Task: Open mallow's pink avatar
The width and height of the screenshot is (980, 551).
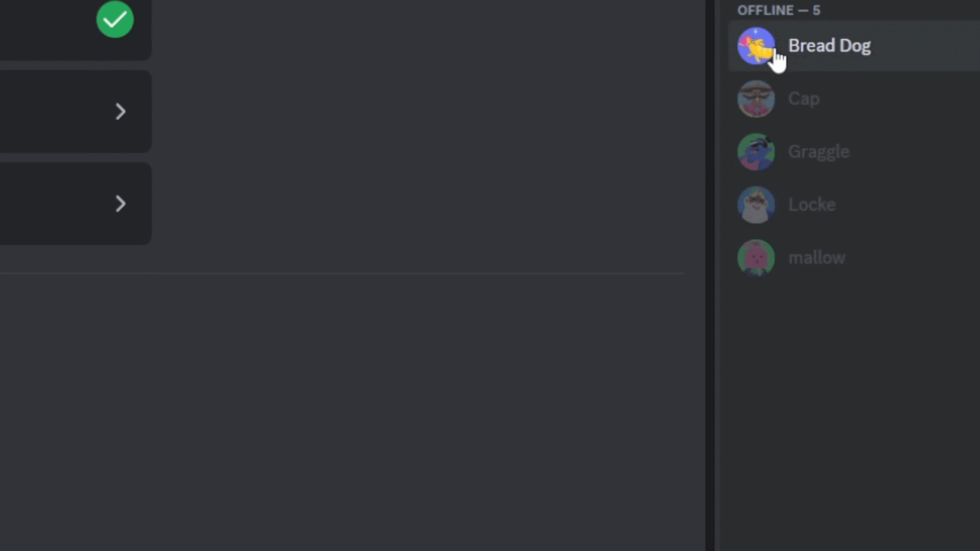Action: tap(756, 258)
